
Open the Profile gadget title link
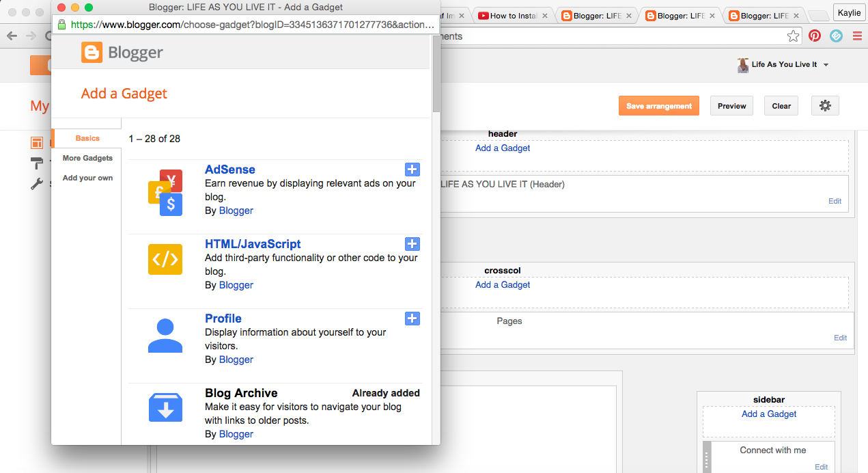[x=223, y=319]
